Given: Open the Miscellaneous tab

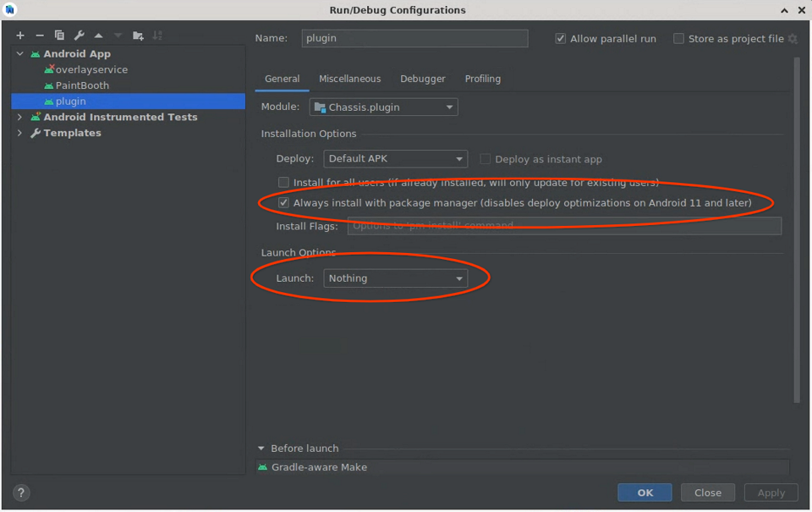Looking at the screenshot, I should (350, 79).
